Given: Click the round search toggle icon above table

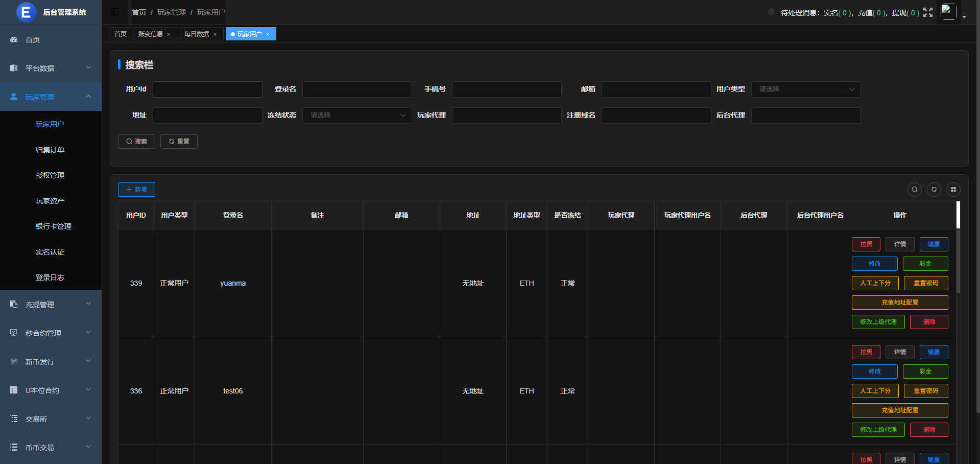Looking at the screenshot, I should 915,190.
